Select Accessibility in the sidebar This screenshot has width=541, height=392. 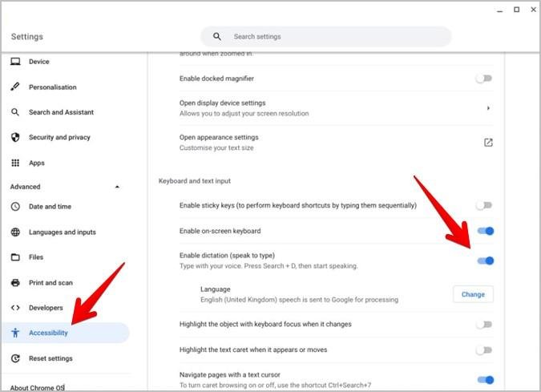pyautogui.click(x=48, y=333)
